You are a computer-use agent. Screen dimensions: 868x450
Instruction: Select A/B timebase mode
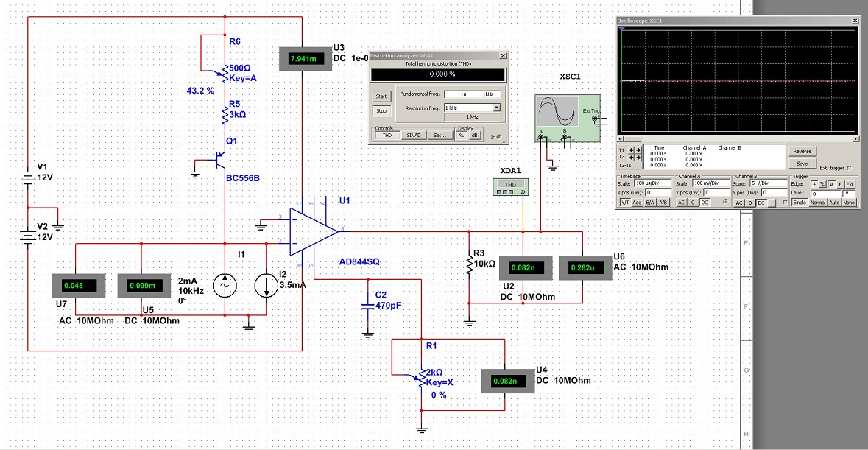coord(663,203)
